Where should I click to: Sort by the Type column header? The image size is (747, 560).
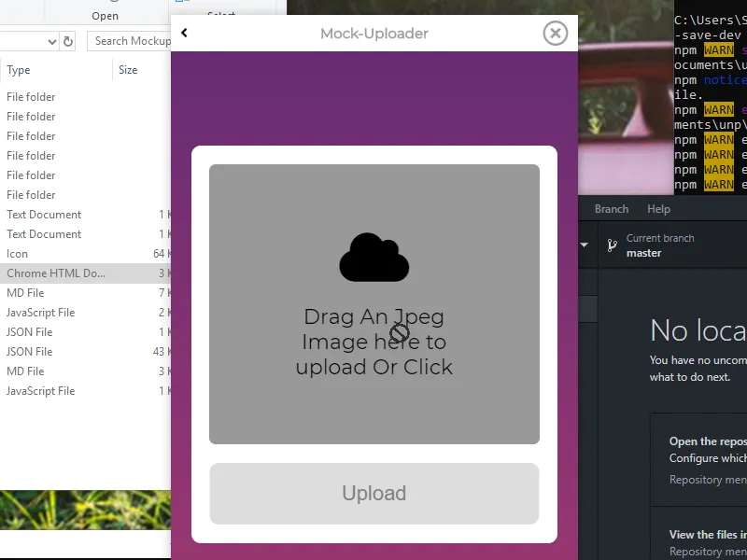(19, 70)
